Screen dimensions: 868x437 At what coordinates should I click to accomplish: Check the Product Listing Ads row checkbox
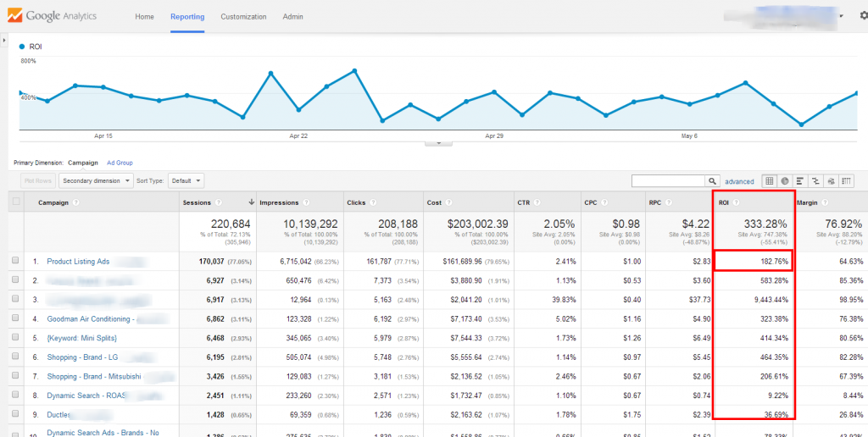point(15,261)
